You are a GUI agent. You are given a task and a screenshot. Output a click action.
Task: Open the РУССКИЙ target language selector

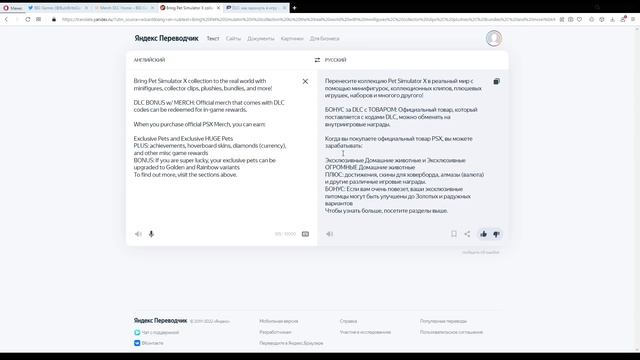(x=336, y=60)
